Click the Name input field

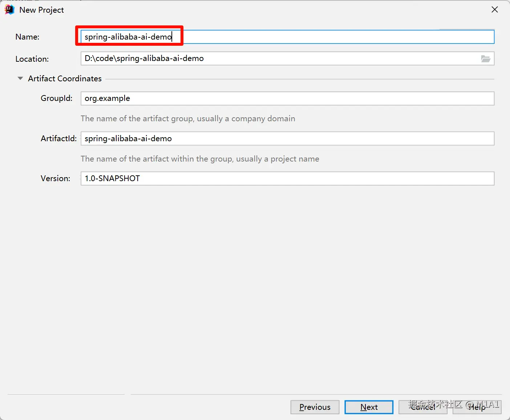287,37
